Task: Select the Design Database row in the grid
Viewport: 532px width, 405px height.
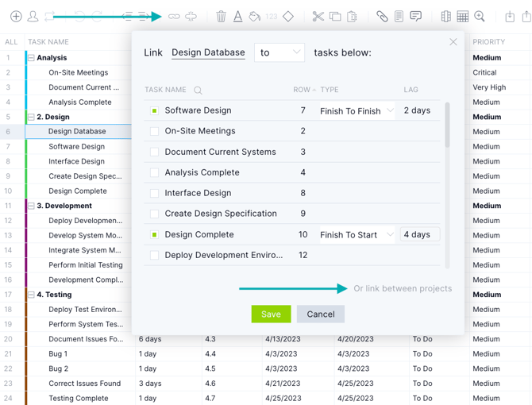Action: tap(78, 132)
